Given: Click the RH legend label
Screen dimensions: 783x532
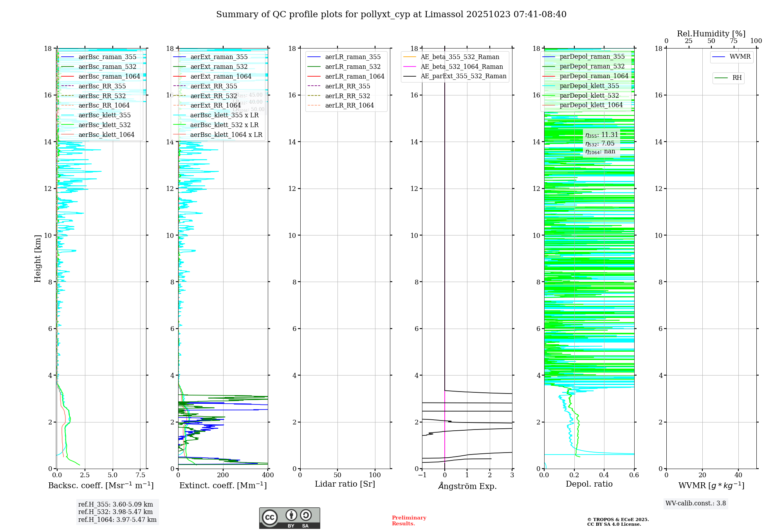Looking at the screenshot, I should (737, 78).
